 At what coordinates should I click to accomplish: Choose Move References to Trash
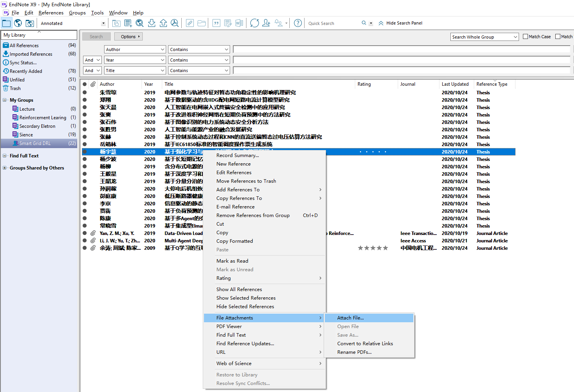pos(264,181)
